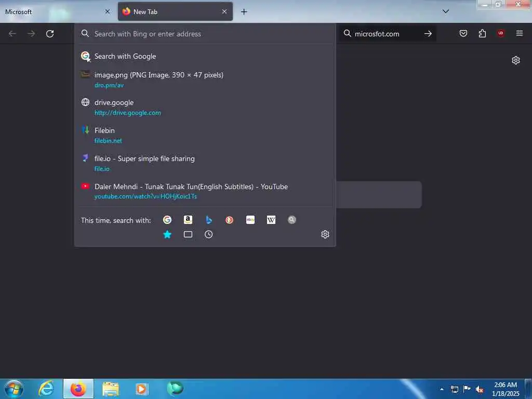This screenshot has width=532, height=399.
Task: Reload the current page
Action: coord(50,34)
